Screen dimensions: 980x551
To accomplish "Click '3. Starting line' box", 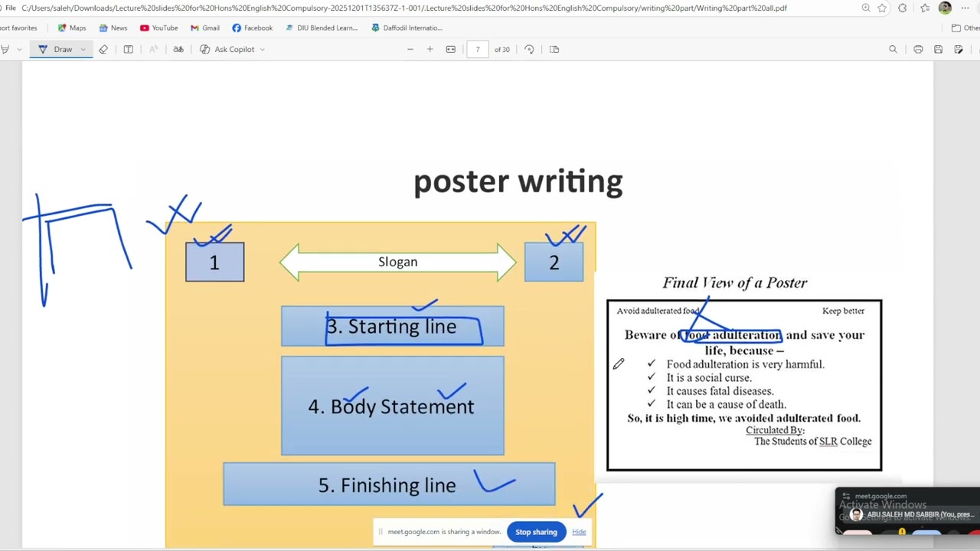I will coord(392,327).
